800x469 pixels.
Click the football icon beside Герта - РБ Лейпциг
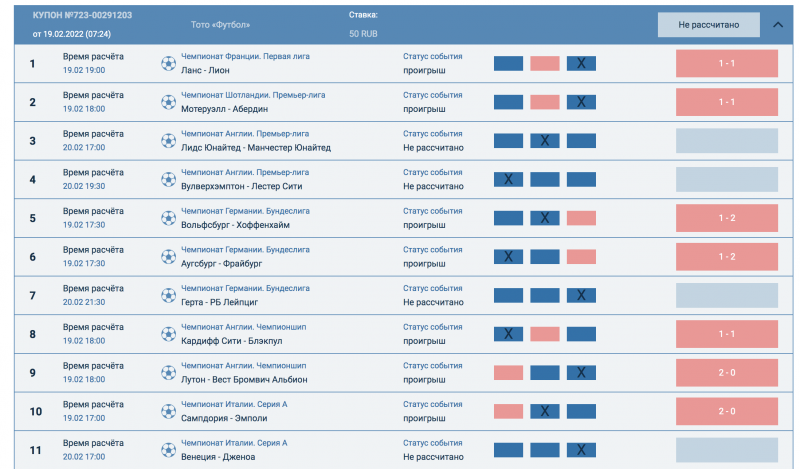pos(168,295)
